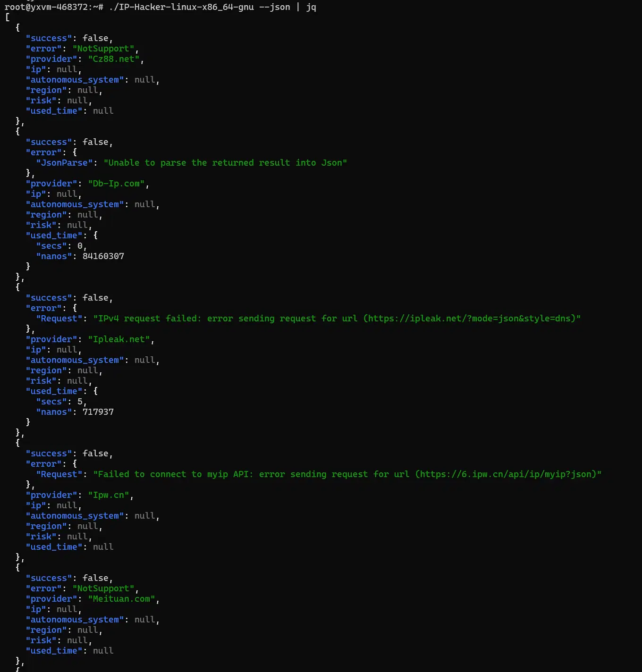Click the "JsonParse" error key
This screenshot has width=642, height=672.
click(64, 163)
